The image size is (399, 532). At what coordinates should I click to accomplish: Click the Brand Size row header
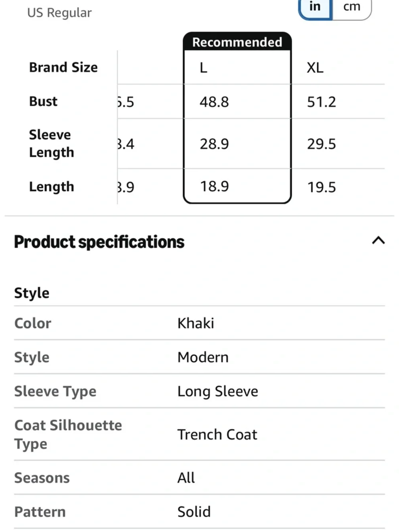pos(63,67)
